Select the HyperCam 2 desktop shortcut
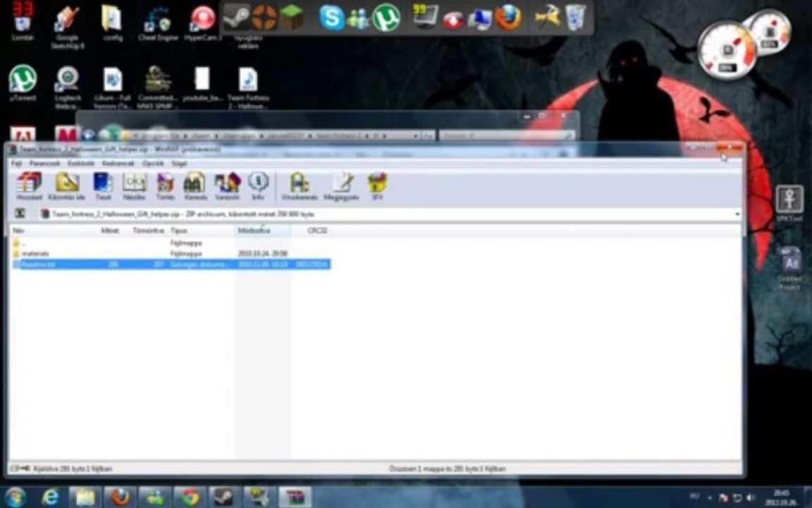Viewport: 812px width, 508px height. (202, 25)
